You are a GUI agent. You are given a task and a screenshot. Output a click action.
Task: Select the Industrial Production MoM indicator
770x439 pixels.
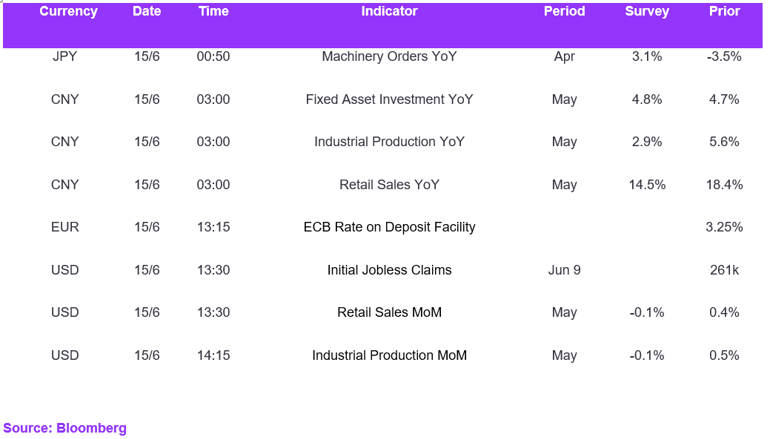pyautogui.click(x=389, y=355)
